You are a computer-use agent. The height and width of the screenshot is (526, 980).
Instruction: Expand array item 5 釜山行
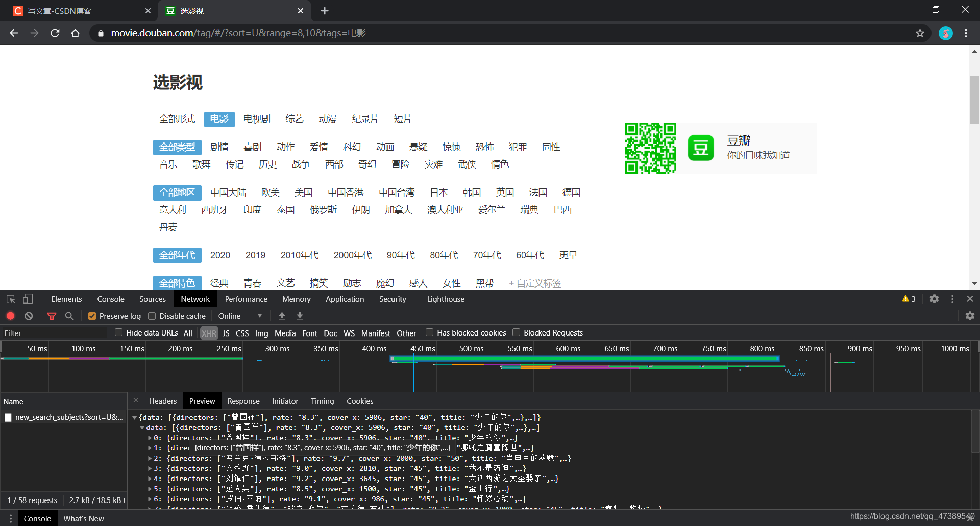click(x=150, y=489)
